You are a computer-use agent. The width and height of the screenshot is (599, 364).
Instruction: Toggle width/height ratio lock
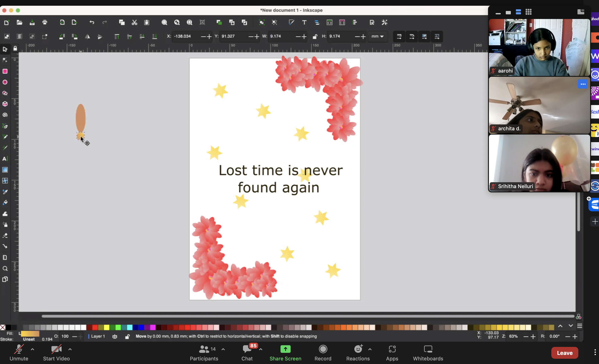[x=315, y=36]
